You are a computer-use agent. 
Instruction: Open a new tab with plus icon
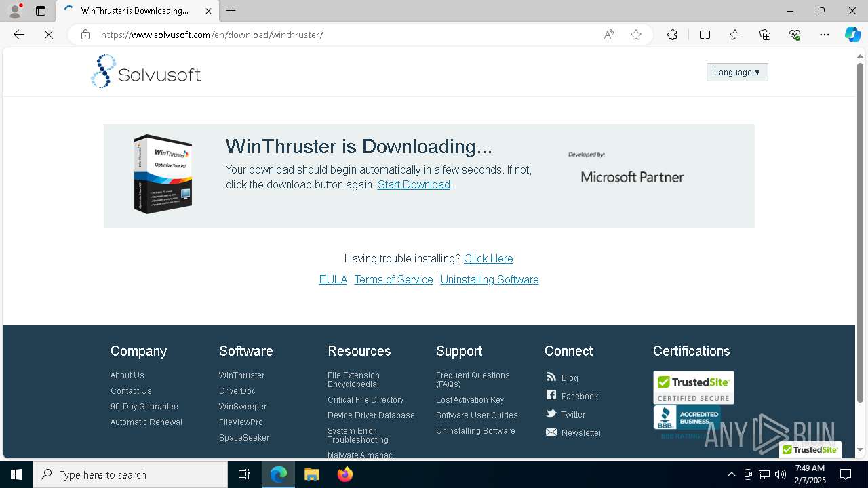tap(231, 11)
